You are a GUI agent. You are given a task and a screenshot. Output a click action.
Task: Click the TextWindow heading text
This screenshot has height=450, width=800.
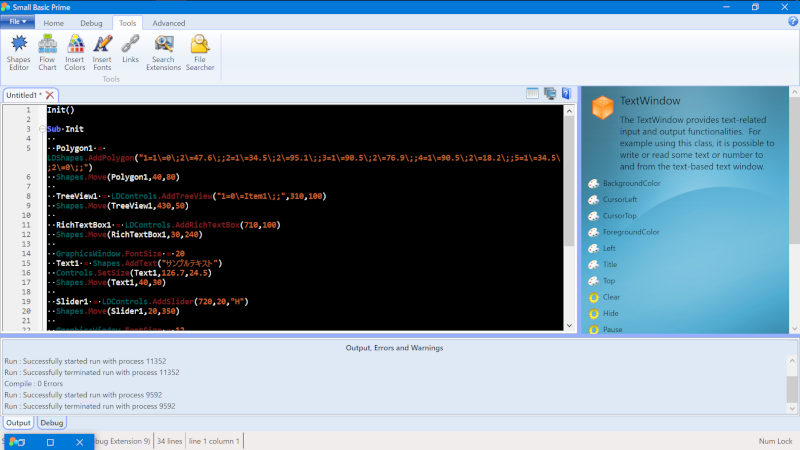click(x=650, y=101)
